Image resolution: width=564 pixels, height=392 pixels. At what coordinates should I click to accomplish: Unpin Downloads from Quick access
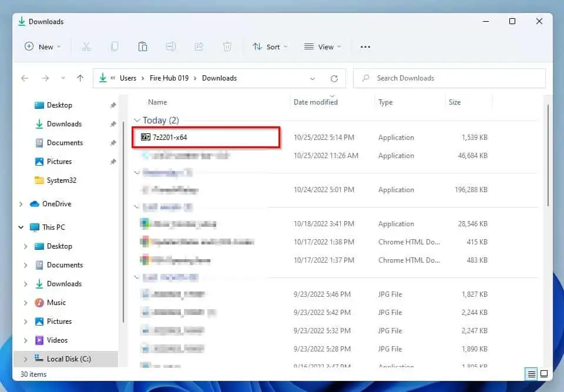pos(113,124)
